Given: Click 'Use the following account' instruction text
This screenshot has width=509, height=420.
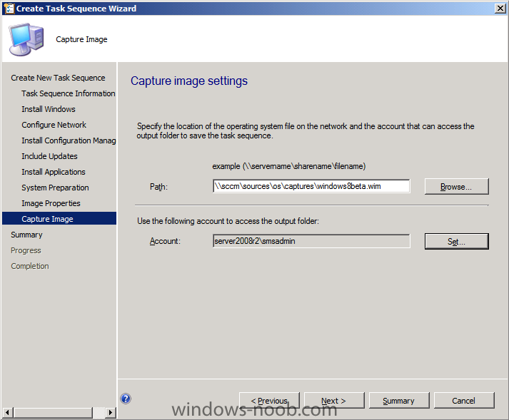Looking at the screenshot, I should pyautogui.click(x=228, y=221).
